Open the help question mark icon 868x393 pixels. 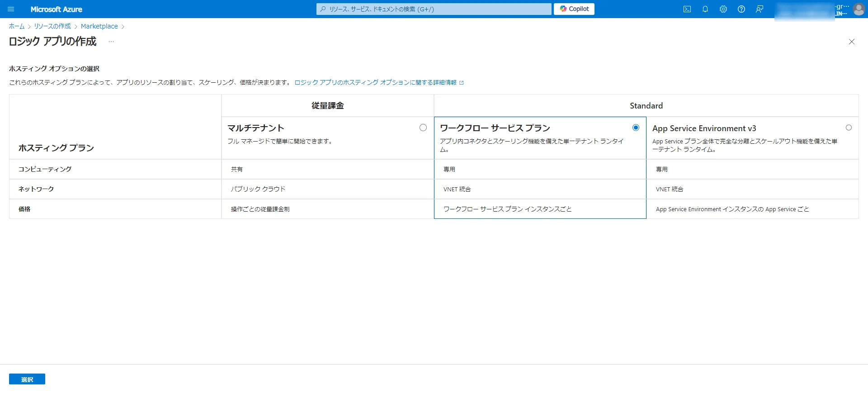pyautogui.click(x=741, y=9)
